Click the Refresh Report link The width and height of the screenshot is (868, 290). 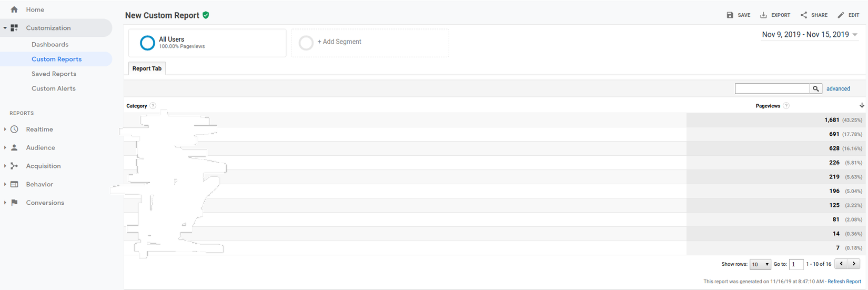point(844,282)
